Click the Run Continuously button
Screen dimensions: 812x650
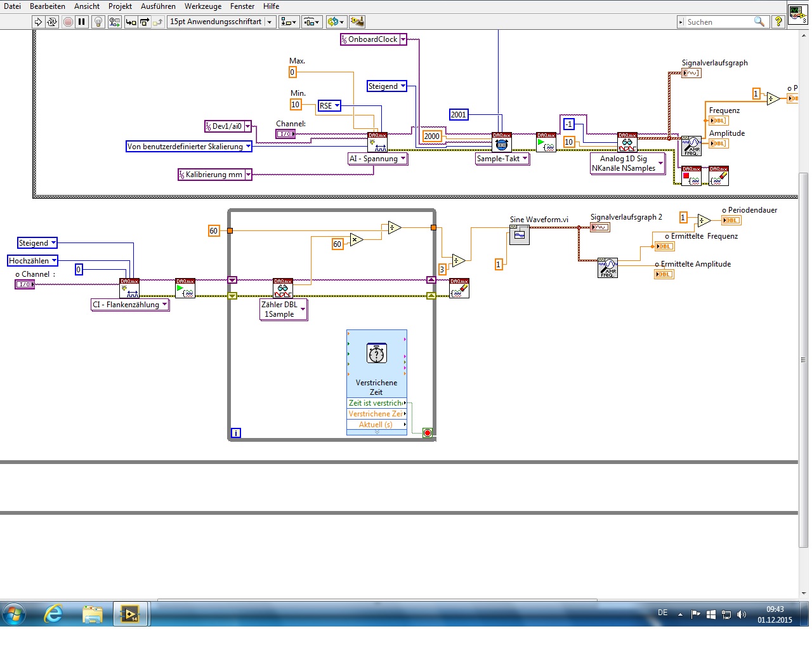[x=52, y=22]
